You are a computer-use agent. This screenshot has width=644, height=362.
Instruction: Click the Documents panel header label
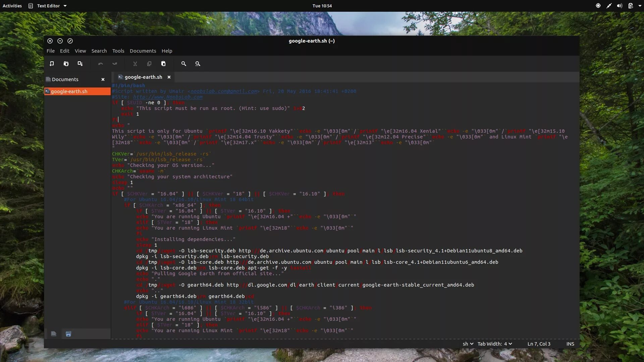(65, 79)
